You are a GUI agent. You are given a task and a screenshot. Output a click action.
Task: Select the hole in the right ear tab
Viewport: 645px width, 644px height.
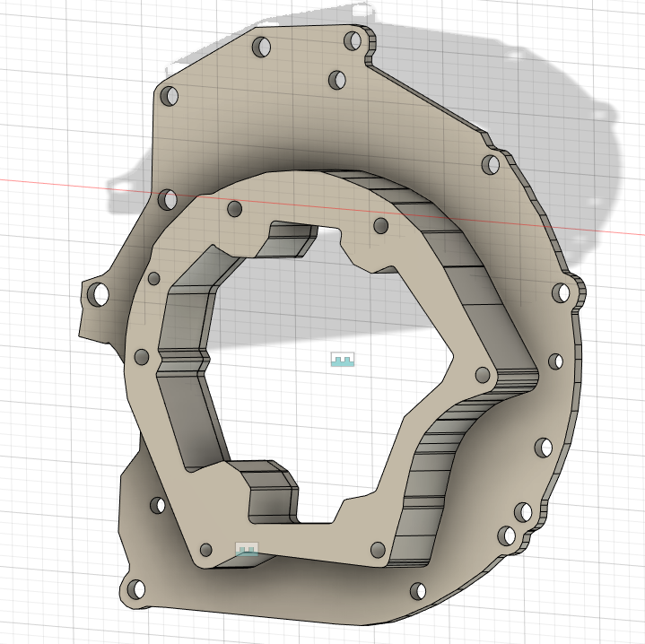pyautogui.click(x=561, y=292)
